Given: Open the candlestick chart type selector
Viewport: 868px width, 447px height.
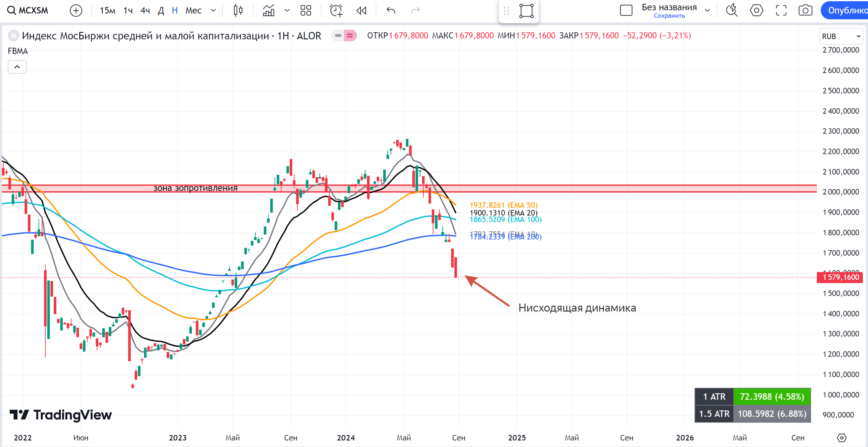Looking at the screenshot, I should click(238, 10).
